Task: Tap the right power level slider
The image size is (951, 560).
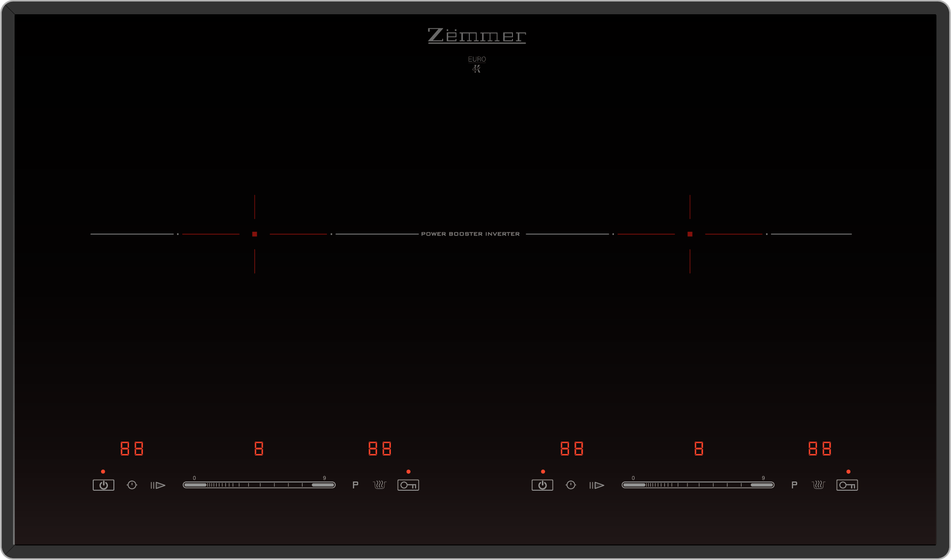Action: pos(698,485)
